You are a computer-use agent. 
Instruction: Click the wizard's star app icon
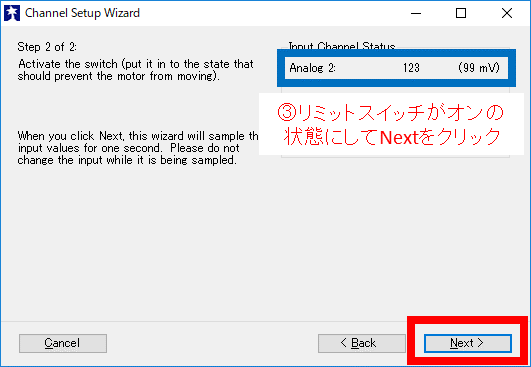[12, 13]
